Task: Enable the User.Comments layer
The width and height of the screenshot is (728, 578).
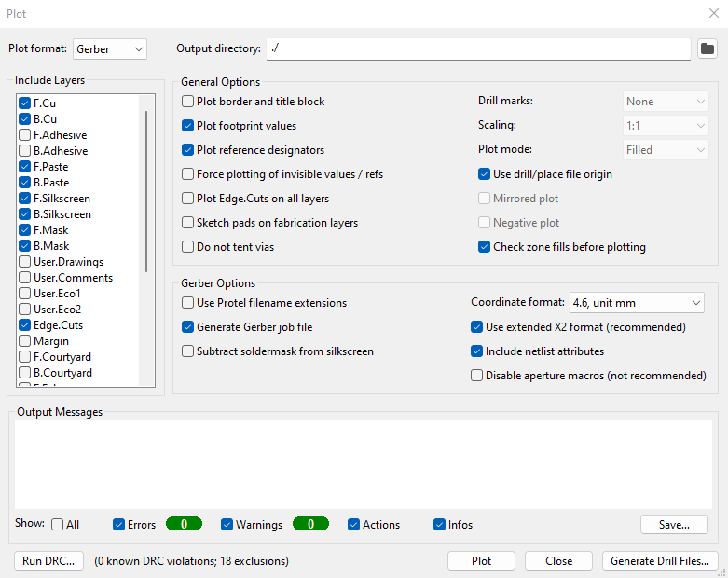Action: pyautogui.click(x=24, y=278)
